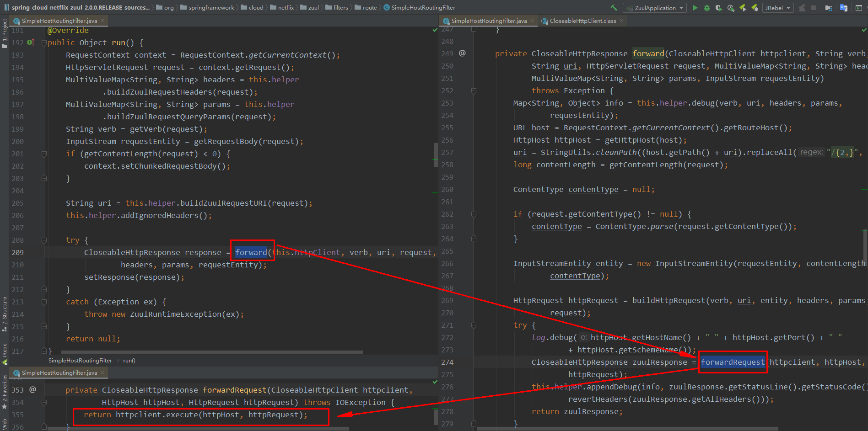868x431 pixels.
Task: Start debugging with the green bug icon
Action: (707, 8)
